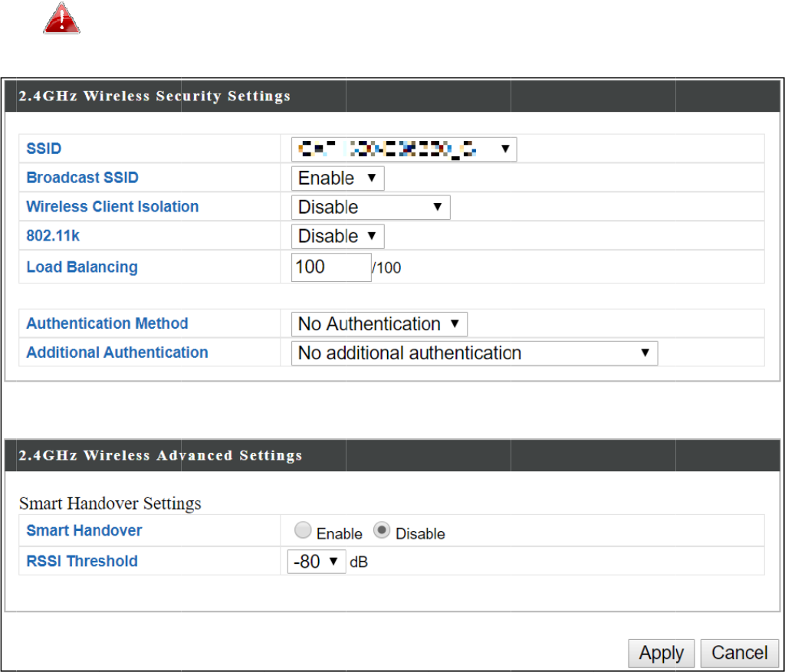The width and height of the screenshot is (785, 672).
Task: Click the red warning triangle icon
Action: pyautogui.click(x=62, y=18)
